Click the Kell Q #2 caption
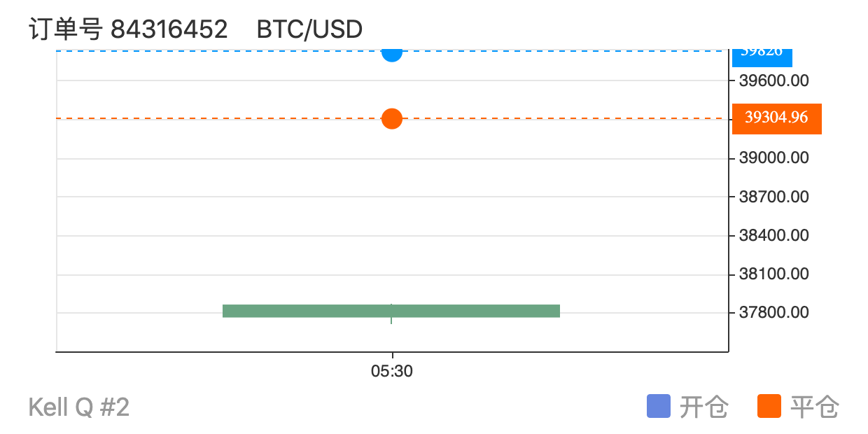The height and width of the screenshot is (434, 868). click(x=79, y=407)
